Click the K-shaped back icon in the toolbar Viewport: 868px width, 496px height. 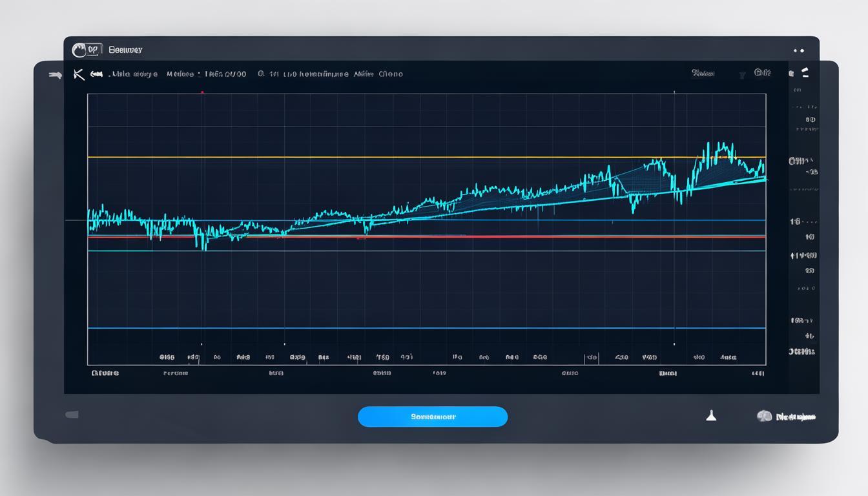(79, 74)
